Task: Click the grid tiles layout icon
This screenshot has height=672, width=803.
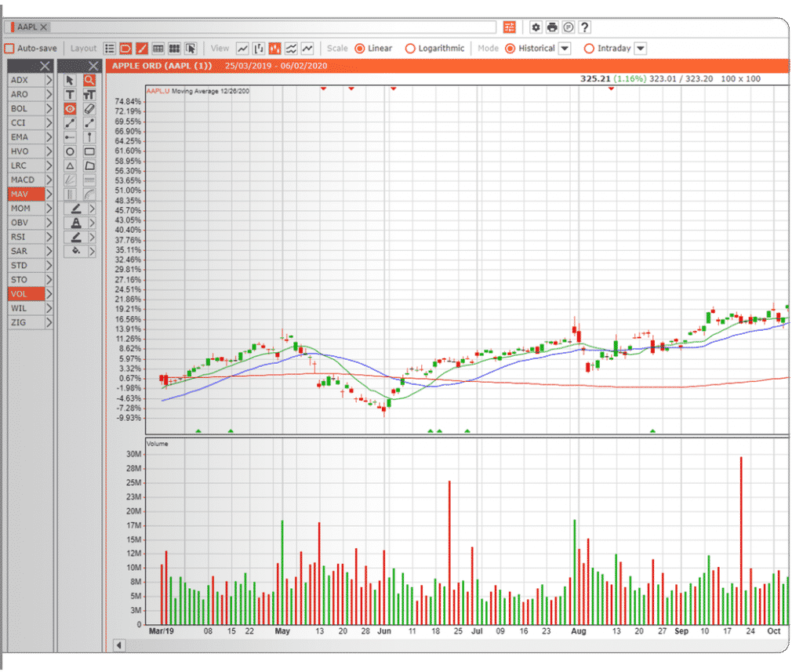Action: point(175,49)
